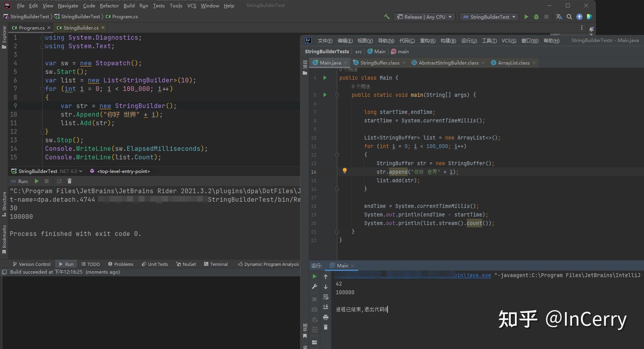Click the wrench icon in IntelliJ run panel

314,287
